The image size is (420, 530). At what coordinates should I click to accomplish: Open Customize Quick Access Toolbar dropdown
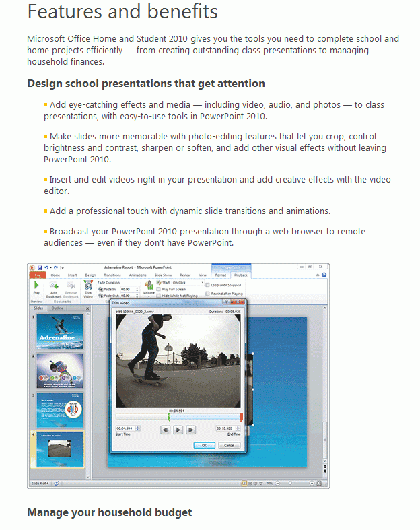pos(63,268)
